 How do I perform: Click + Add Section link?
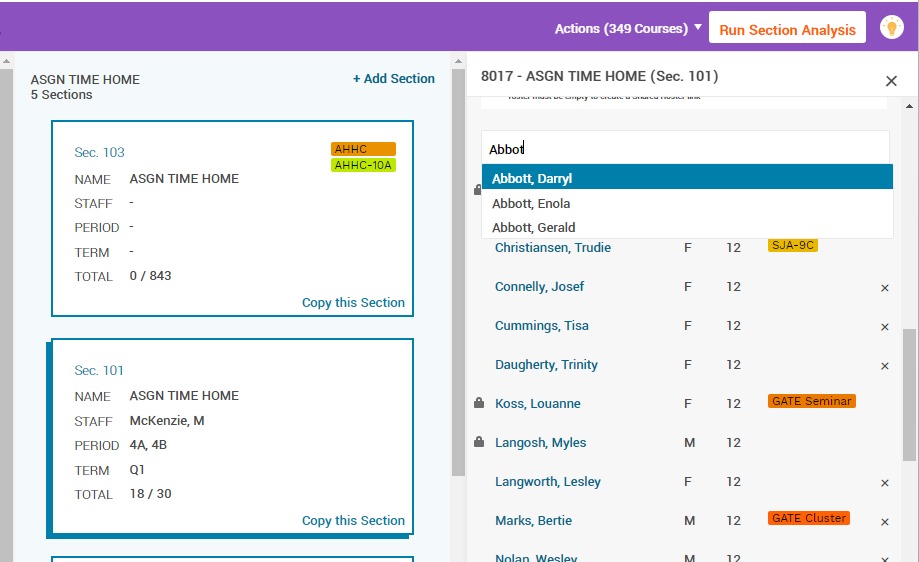393,79
